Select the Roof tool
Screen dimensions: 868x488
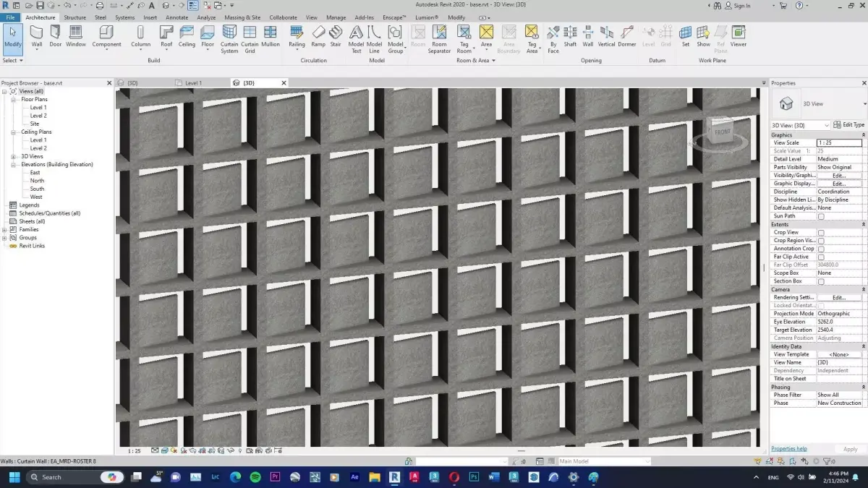click(166, 36)
